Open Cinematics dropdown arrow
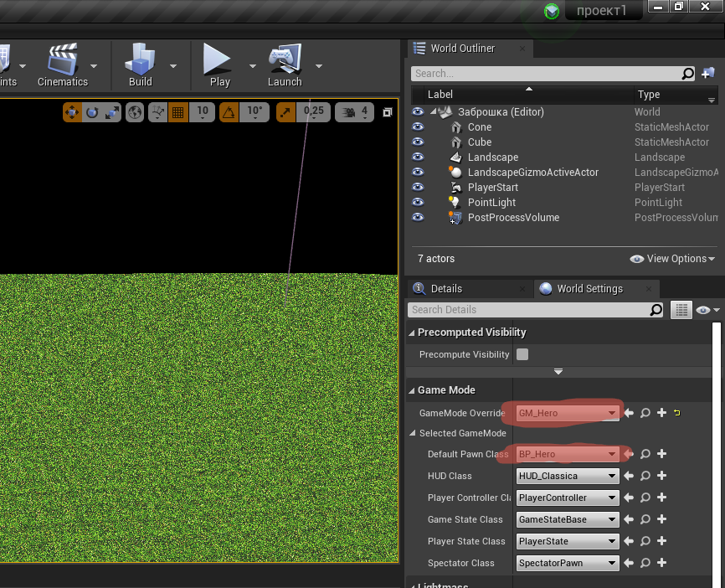 coord(94,66)
